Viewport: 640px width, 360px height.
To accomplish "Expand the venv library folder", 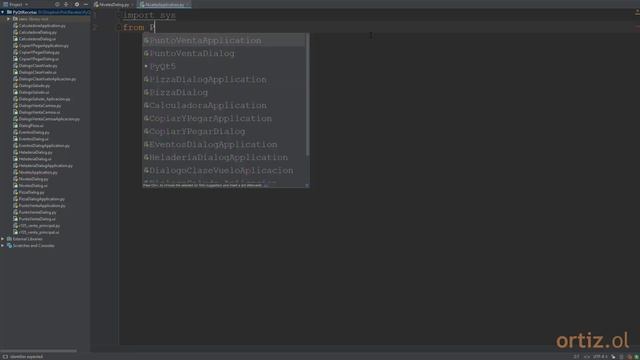I will (9, 19).
